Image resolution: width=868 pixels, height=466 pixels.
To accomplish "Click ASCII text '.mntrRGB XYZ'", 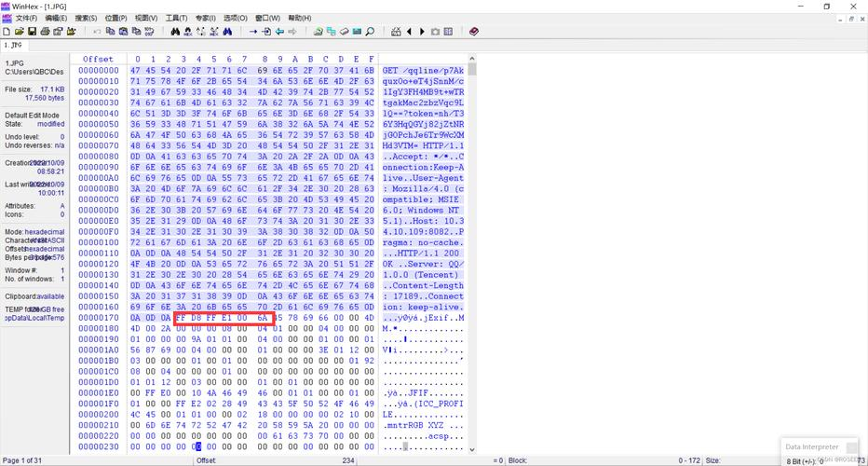I will [x=413, y=425].
